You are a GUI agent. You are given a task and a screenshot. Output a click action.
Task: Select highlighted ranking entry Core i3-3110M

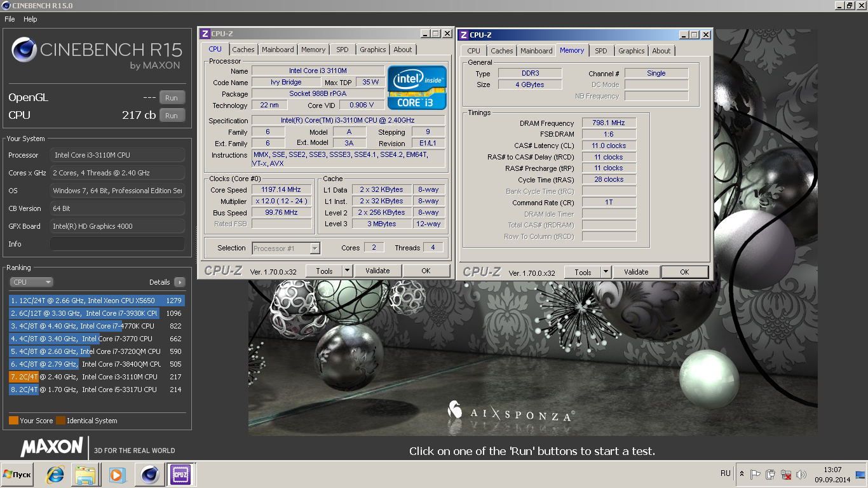coord(96,377)
